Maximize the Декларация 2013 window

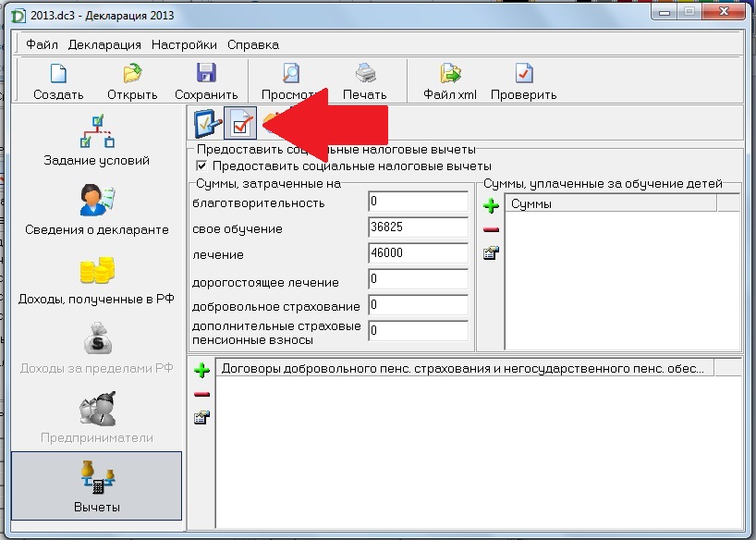pos(690,12)
